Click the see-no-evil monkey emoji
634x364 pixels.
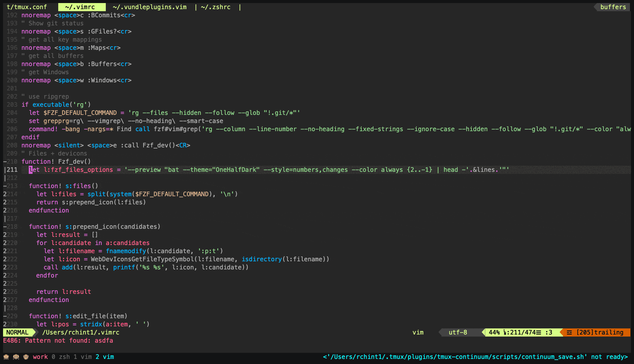point(6,357)
